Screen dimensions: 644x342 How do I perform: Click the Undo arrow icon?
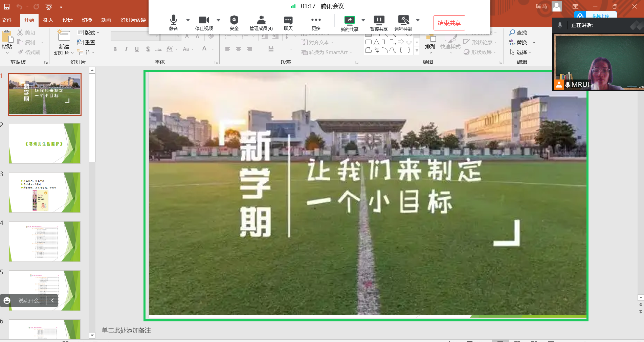tap(19, 6)
